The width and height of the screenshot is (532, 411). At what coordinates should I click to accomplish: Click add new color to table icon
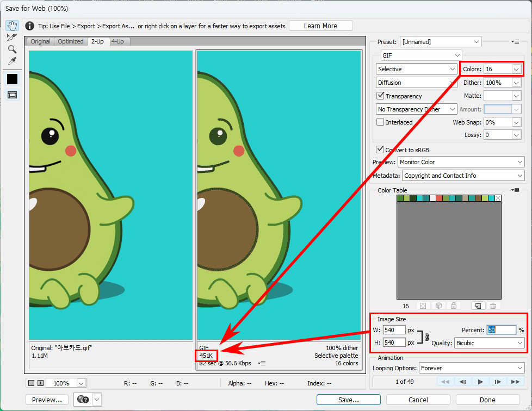click(478, 306)
